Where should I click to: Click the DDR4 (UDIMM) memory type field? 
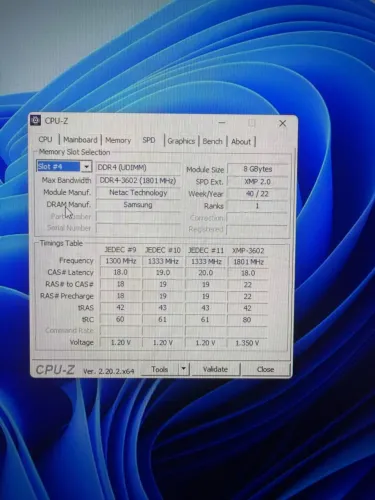pyautogui.click(x=138, y=168)
